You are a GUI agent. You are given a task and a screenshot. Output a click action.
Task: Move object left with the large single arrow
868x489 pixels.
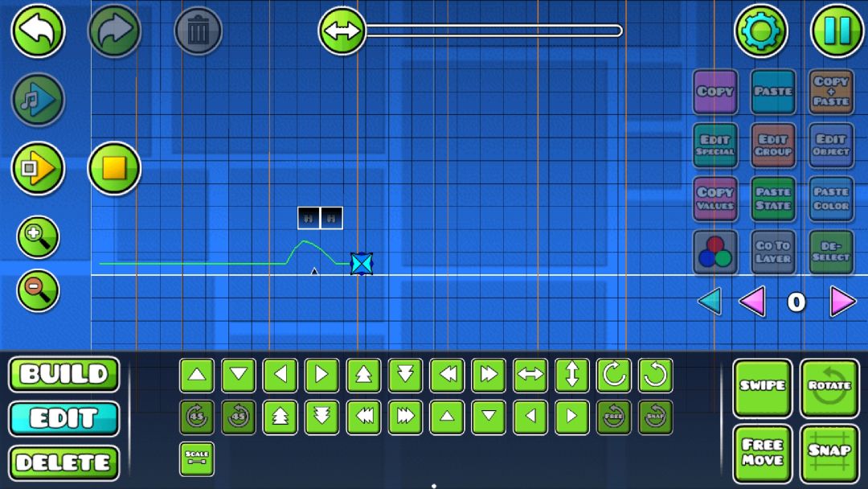(x=280, y=375)
